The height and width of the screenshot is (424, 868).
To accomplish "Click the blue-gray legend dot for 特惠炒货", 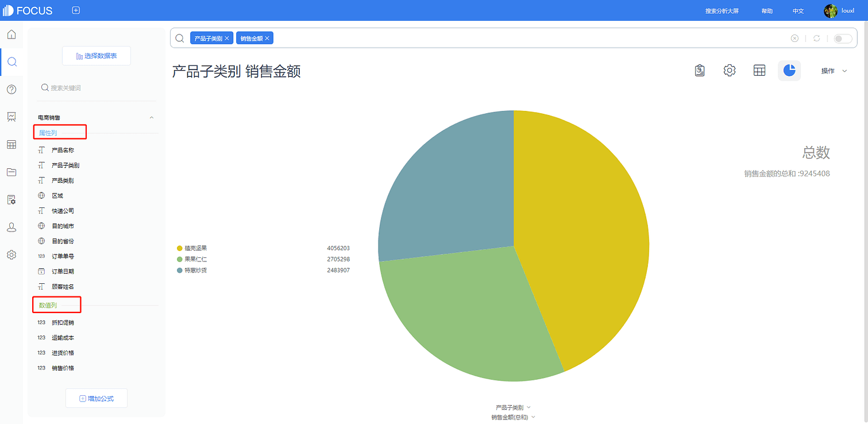I will 180,270.
